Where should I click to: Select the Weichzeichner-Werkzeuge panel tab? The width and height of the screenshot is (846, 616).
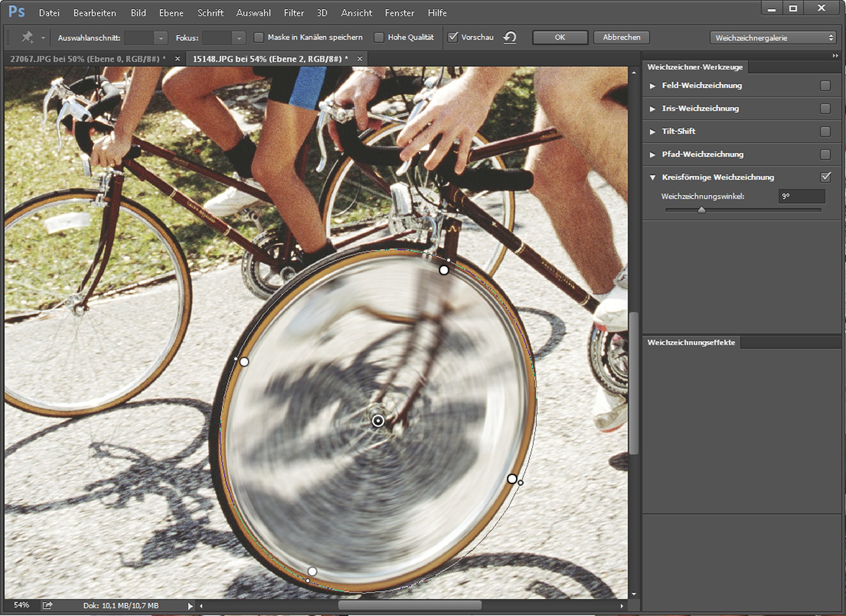point(695,67)
